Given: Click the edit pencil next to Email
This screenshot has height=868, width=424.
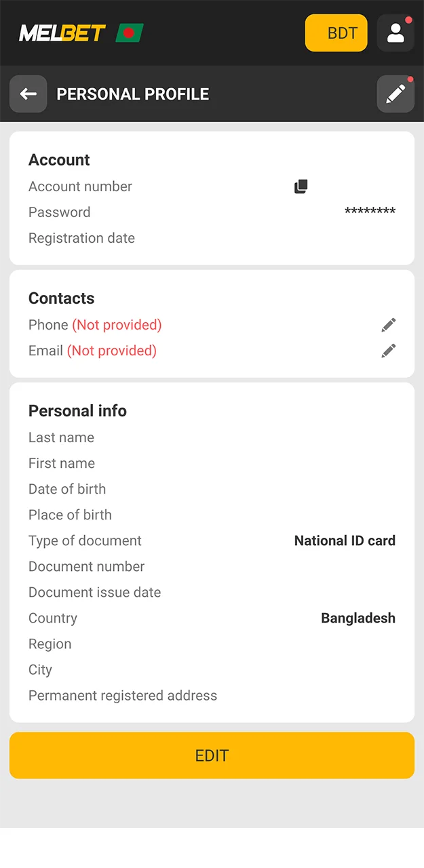Looking at the screenshot, I should tap(388, 351).
